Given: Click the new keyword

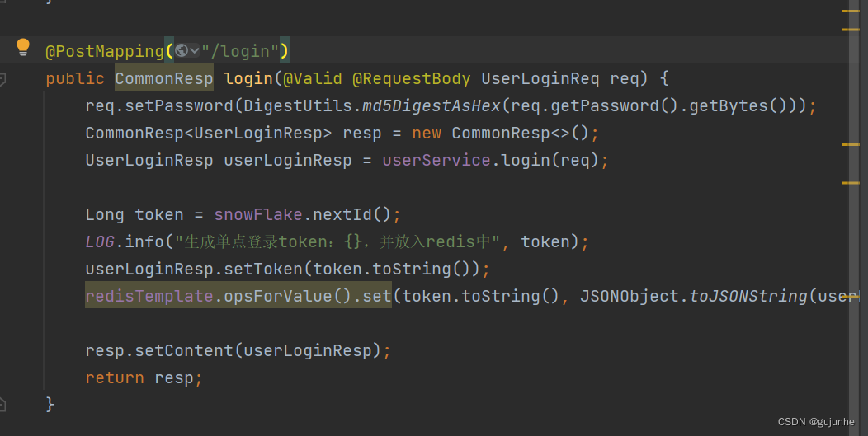Looking at the screenshot, I should [427, 134].
